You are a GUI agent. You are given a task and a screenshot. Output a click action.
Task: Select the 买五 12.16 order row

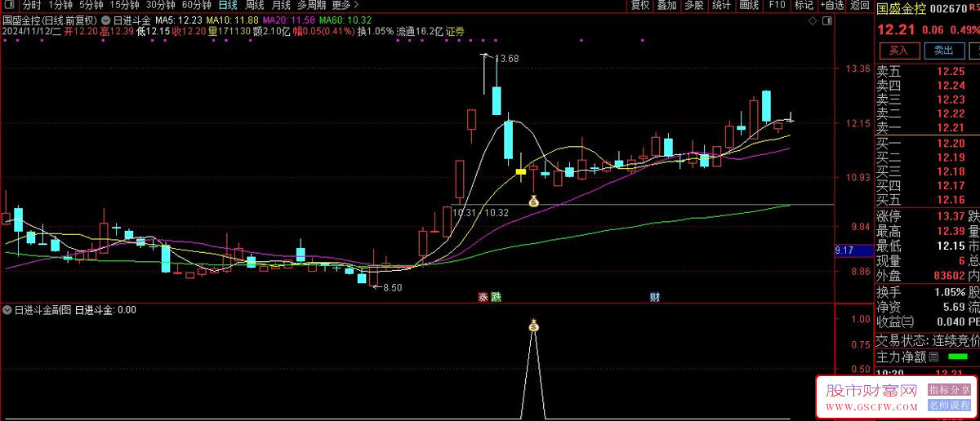(x=927, y=200)
